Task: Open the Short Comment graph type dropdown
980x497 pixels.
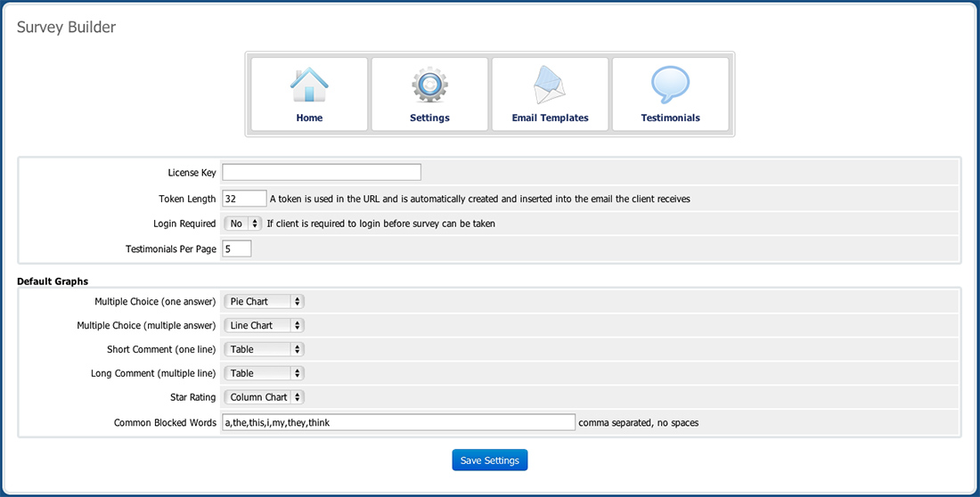Action: click(265, 350)
